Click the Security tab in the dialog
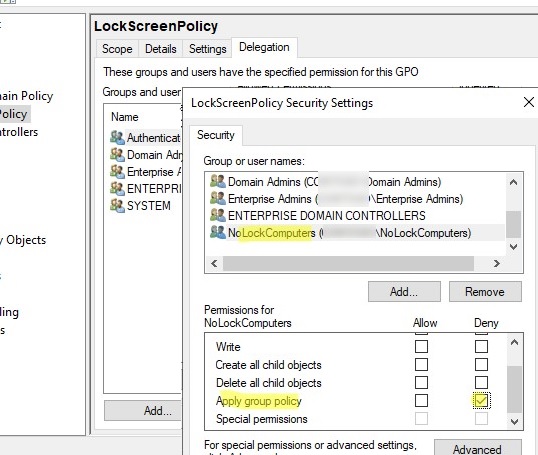This screenshot has width=538, height=455. 216,135
